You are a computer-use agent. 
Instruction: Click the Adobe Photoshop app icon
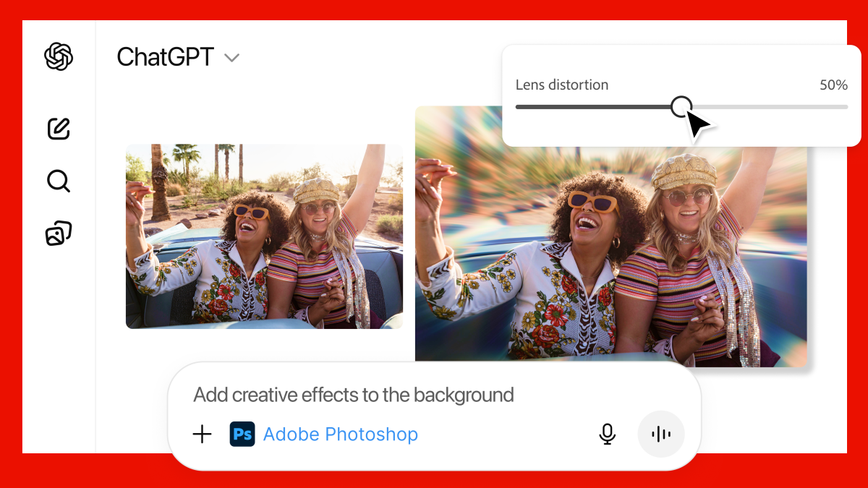pyautogui.click(x=242, y=434)
